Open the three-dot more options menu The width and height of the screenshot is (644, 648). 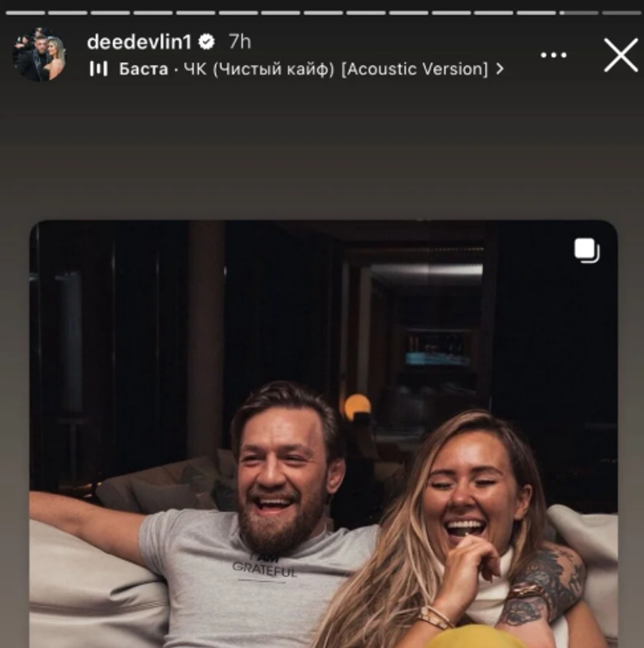pyautogui.click(x=553, y=55)
